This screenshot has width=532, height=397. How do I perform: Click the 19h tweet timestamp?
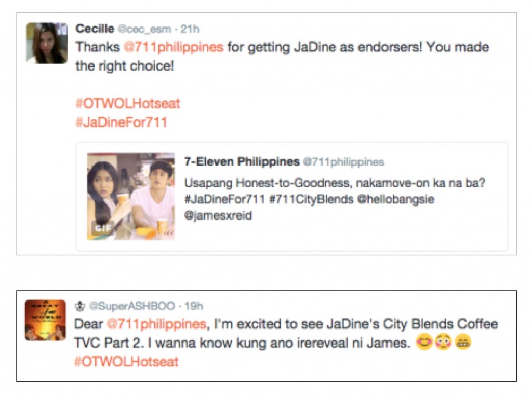[x=193, y=306]
